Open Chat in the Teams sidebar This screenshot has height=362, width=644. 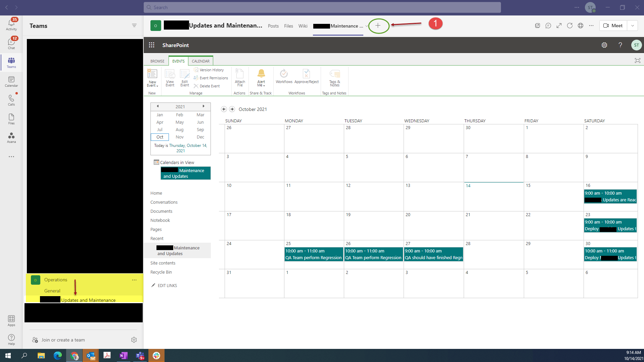coord(11,43)
